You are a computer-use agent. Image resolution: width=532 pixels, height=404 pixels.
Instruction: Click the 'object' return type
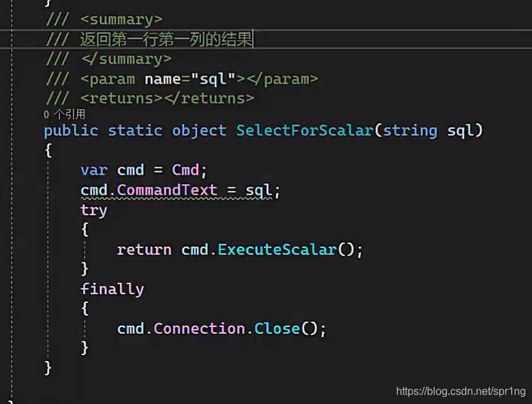click(199, 131)
